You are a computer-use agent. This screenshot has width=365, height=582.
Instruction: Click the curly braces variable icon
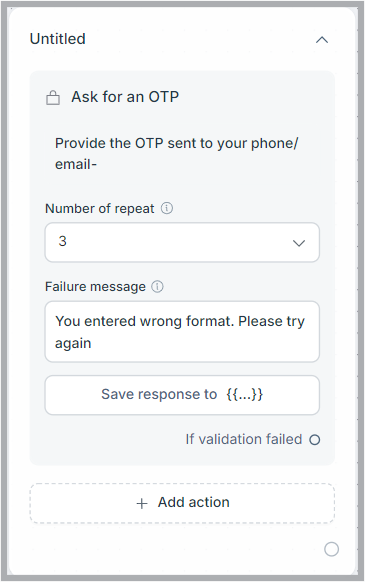pos(245,394)
